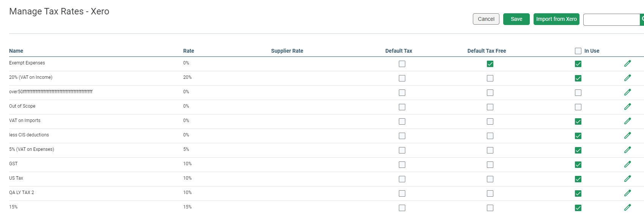Screen dimensions: 644x213
Task: Click the search icon next to search box
Action: coord(642,19)
